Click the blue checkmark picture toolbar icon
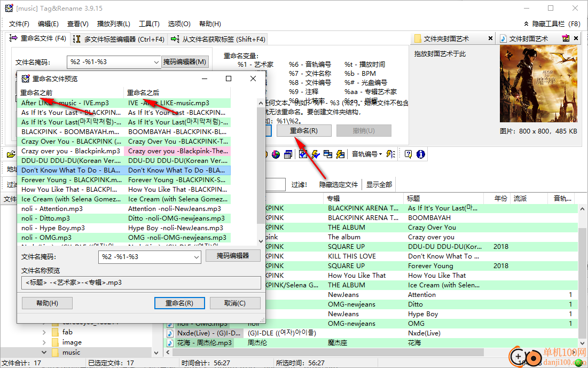 pyautogui.click(x=303, y=154)
